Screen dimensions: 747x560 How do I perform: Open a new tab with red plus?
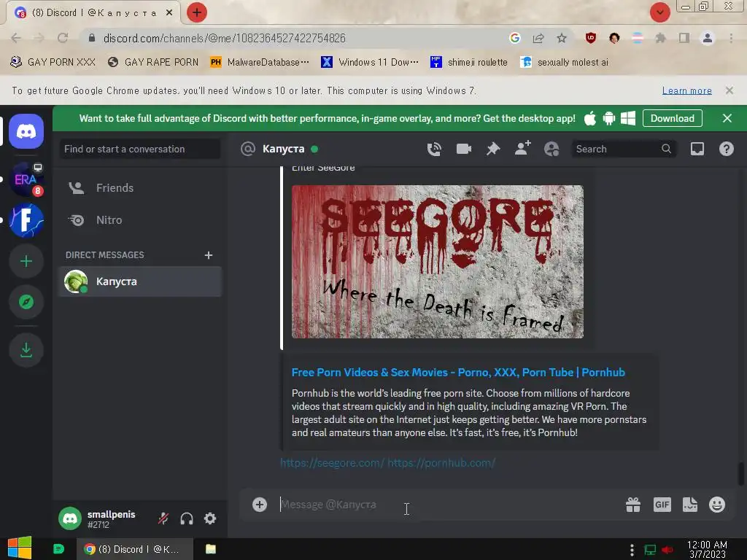point(197,12)
